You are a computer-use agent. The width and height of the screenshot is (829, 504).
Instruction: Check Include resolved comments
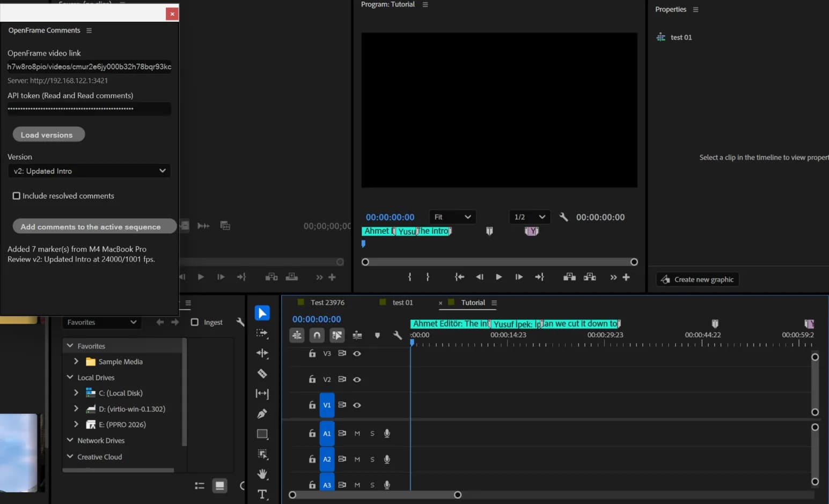click(x=17, y=196)
